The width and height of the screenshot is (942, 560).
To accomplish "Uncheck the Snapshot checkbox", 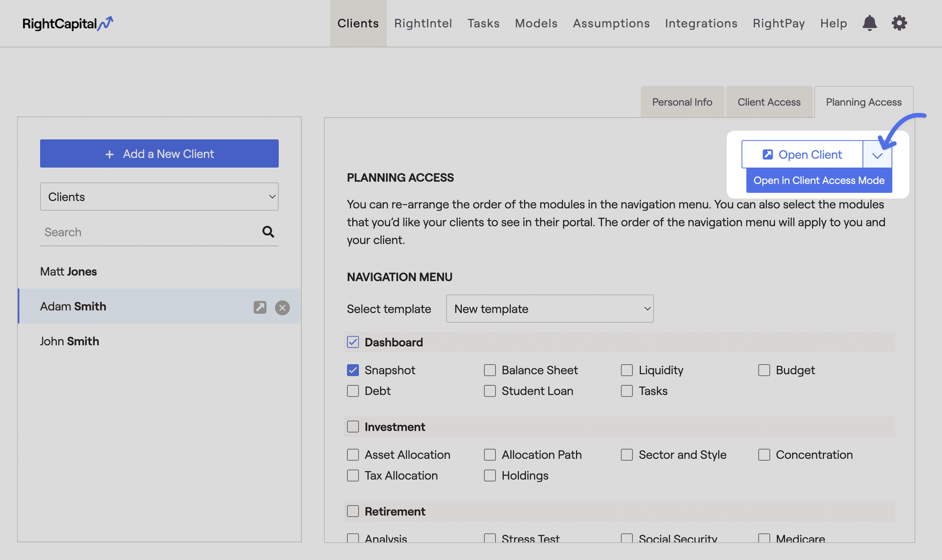I will 353,370.
